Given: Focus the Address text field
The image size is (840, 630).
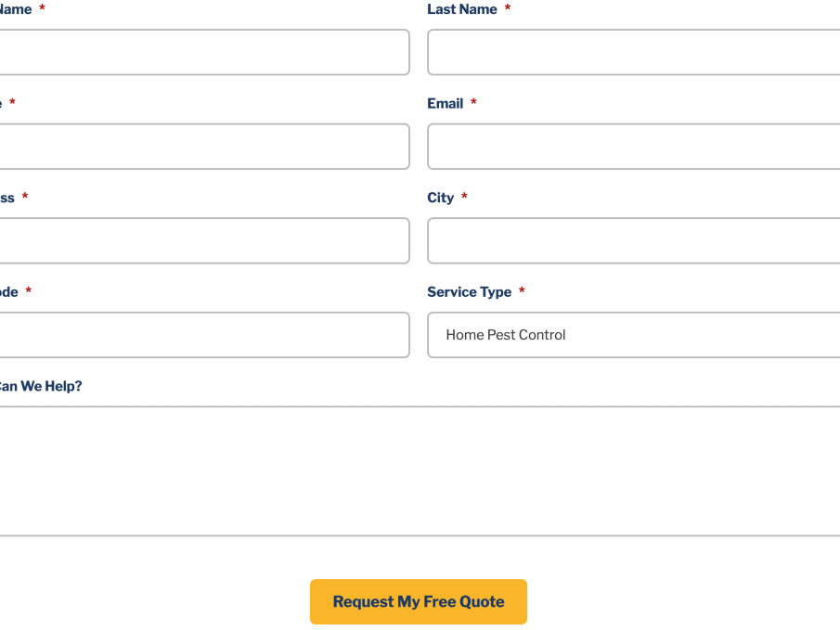Looking at the screenshot, I should coord(204,240).
